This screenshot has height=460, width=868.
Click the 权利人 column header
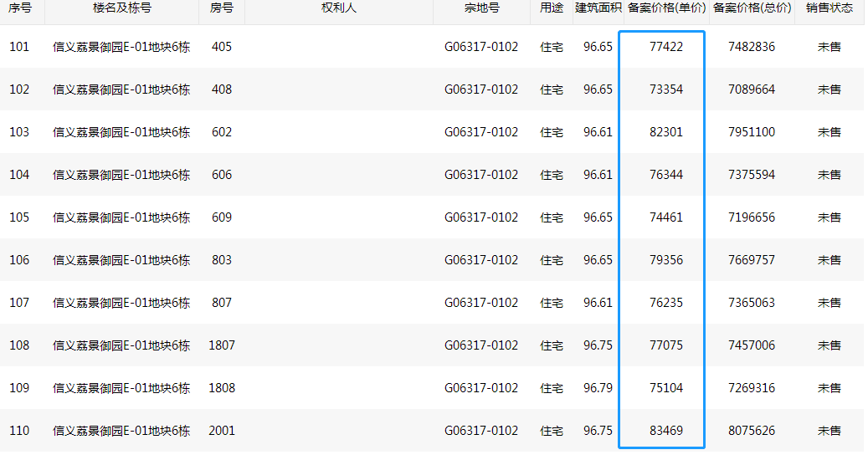[338, 8]
